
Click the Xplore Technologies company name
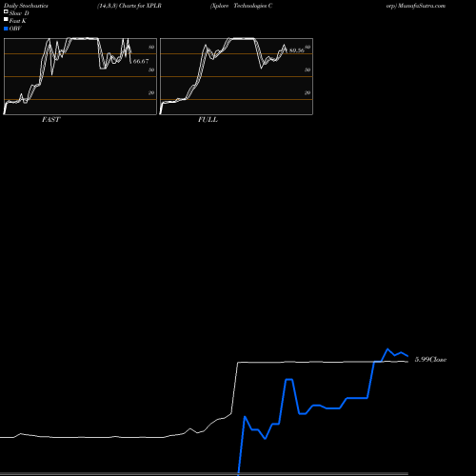coord(242,6)
